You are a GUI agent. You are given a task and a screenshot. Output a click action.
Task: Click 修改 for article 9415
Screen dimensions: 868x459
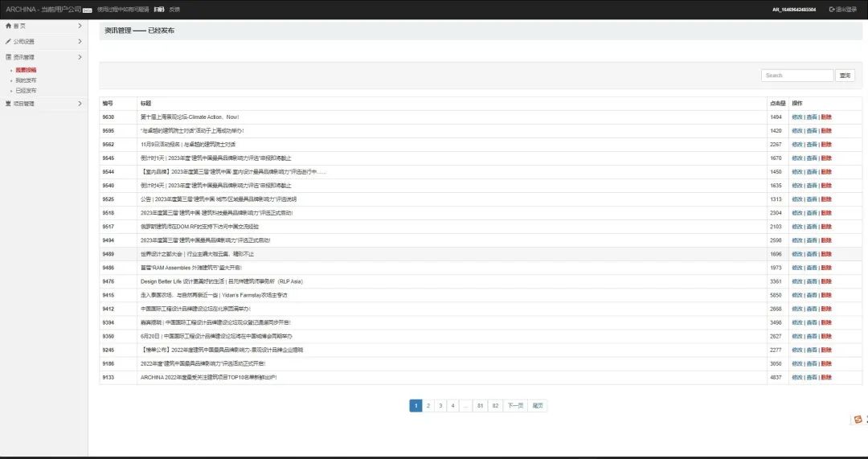797,295
